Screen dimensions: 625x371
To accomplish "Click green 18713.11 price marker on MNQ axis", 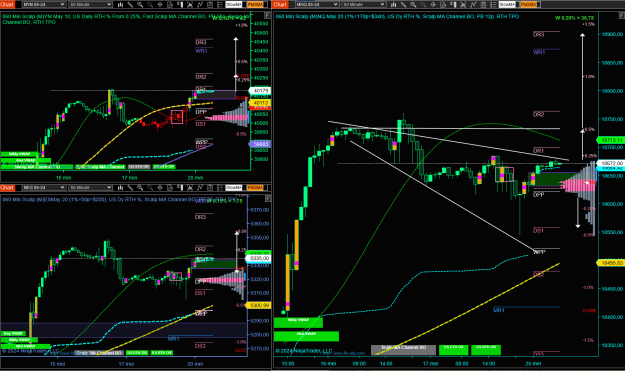I will [x=610, y=140].
